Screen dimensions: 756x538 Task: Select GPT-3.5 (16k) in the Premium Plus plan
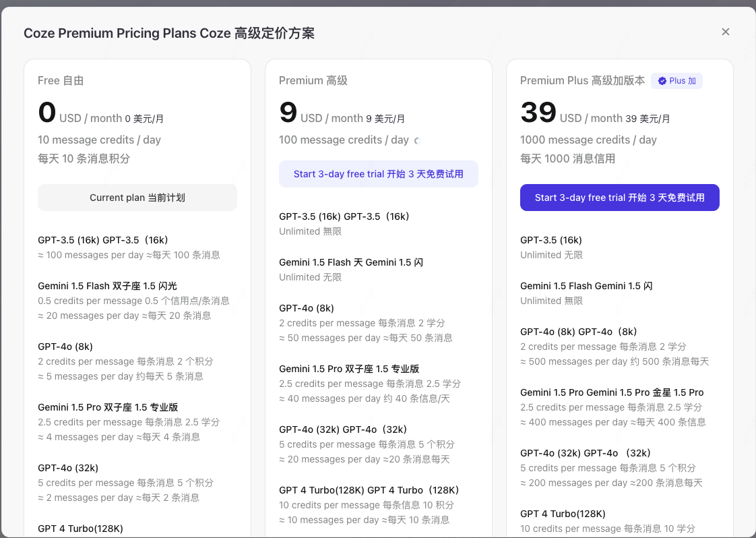pos(551,240)
